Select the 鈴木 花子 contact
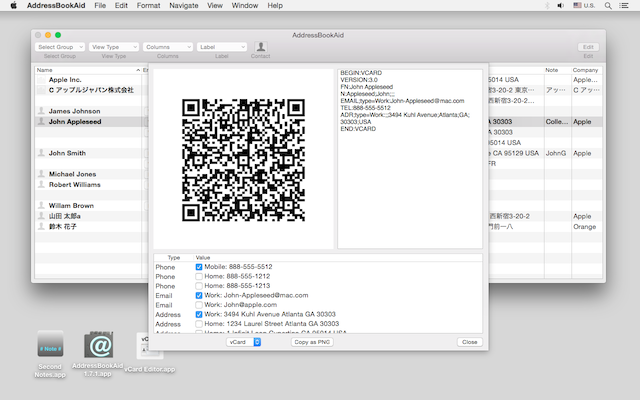 point(62,227)
